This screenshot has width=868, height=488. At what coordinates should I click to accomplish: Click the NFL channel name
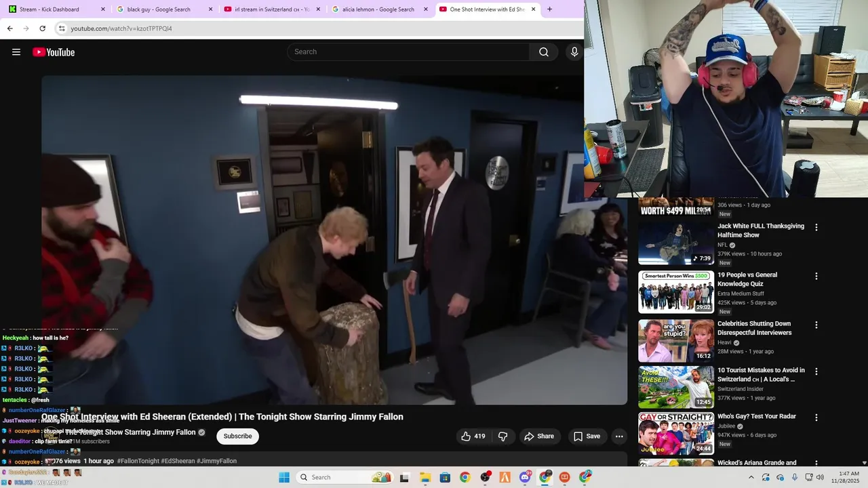point(722,245)
